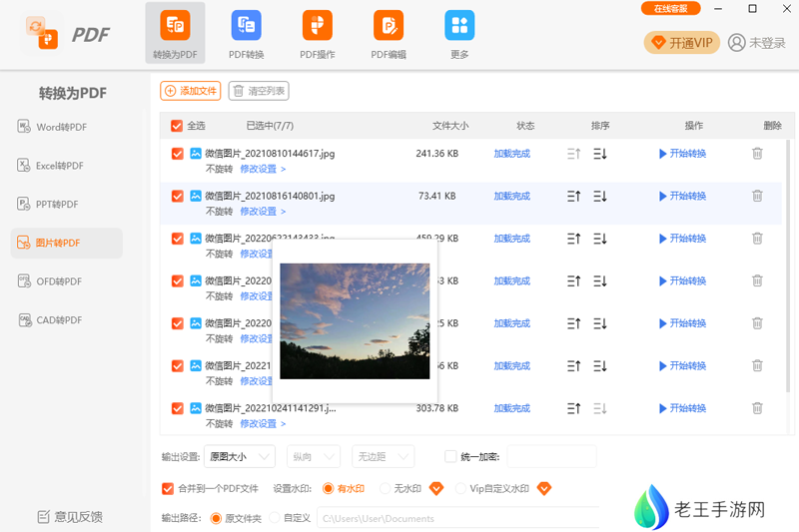Delete file 20210816140801.jpg
This screenshot has height=532, width=799.
(757, 196)
